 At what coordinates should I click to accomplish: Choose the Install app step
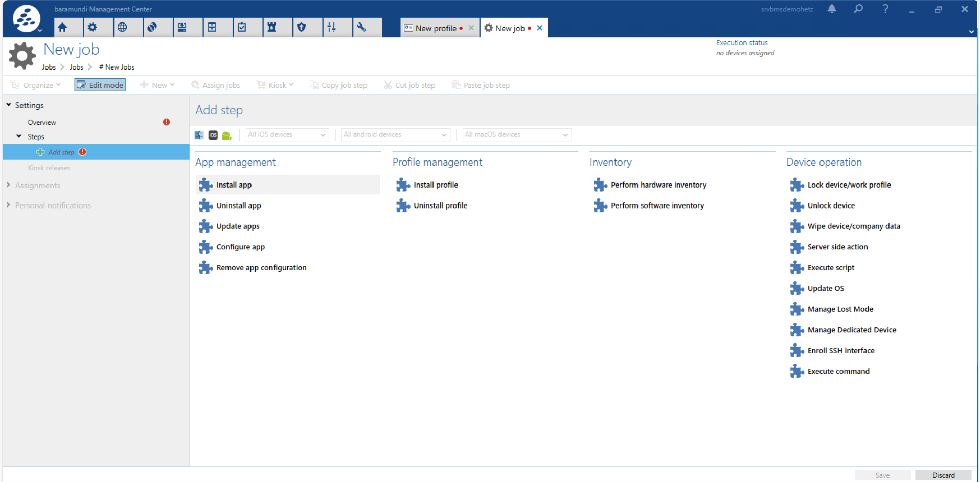pos(234,185)
